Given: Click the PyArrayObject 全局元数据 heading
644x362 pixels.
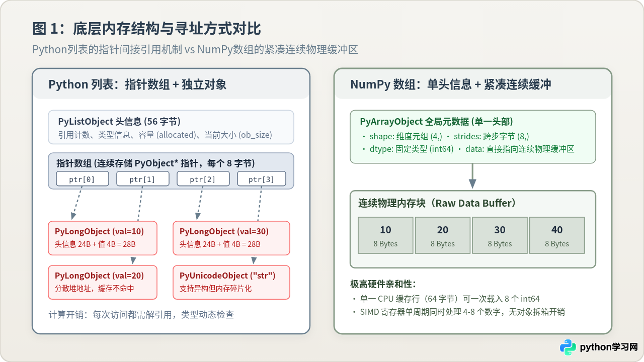Looking at the screenshot, I should coord(437,121).
